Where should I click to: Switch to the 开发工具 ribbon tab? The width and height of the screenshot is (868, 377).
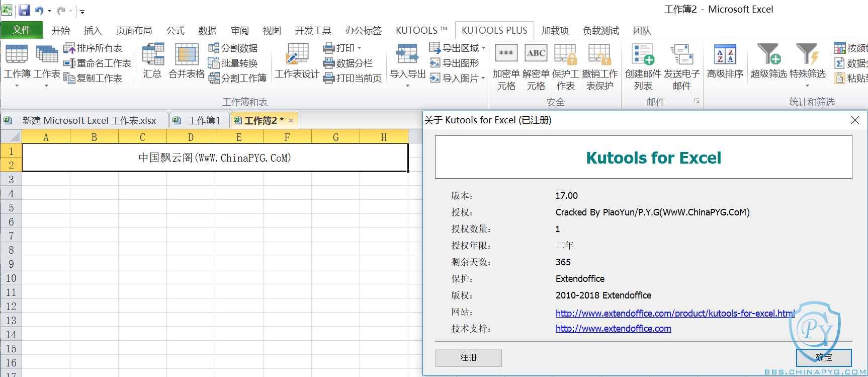pyautogui.click(x=313, y=31)
